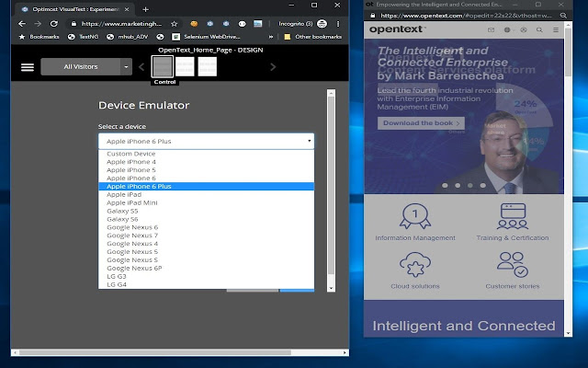Click the All Visitors segment button
The width and height of the screenshot is (588, 368).
81,67
